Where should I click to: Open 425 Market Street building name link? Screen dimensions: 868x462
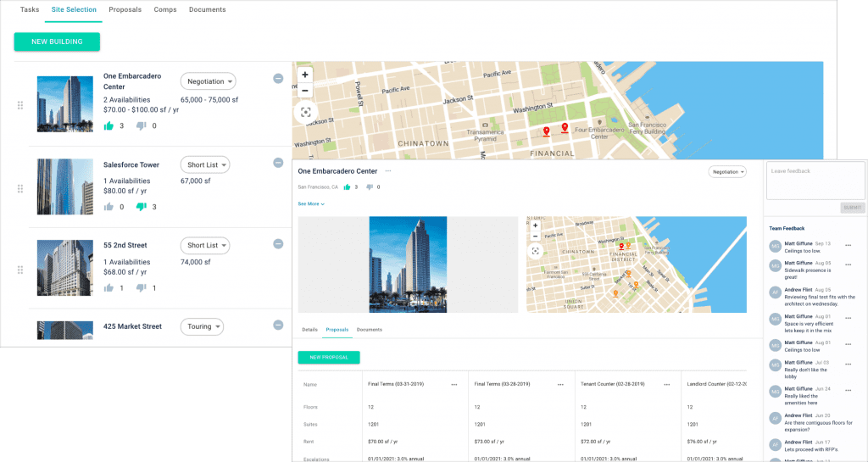(133, 326)
